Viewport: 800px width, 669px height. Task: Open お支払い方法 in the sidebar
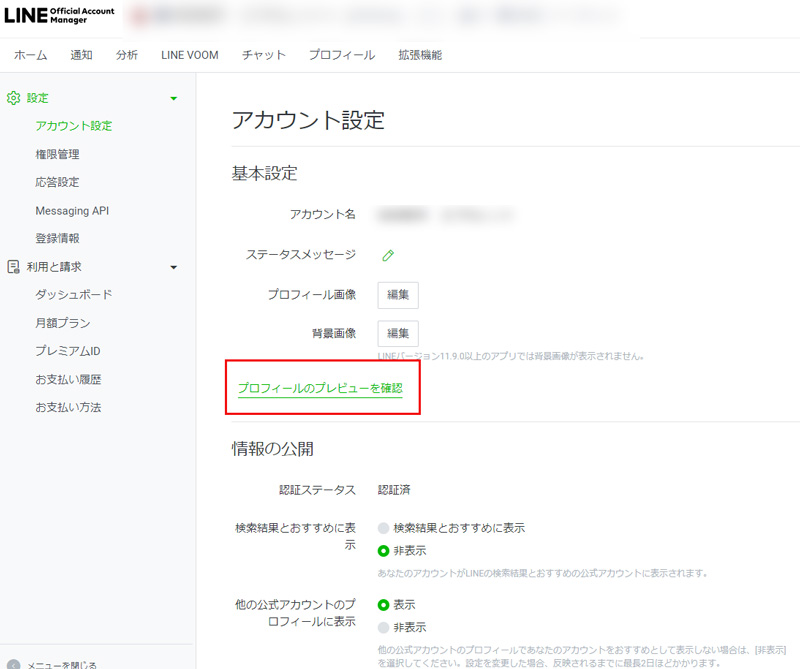68,407
